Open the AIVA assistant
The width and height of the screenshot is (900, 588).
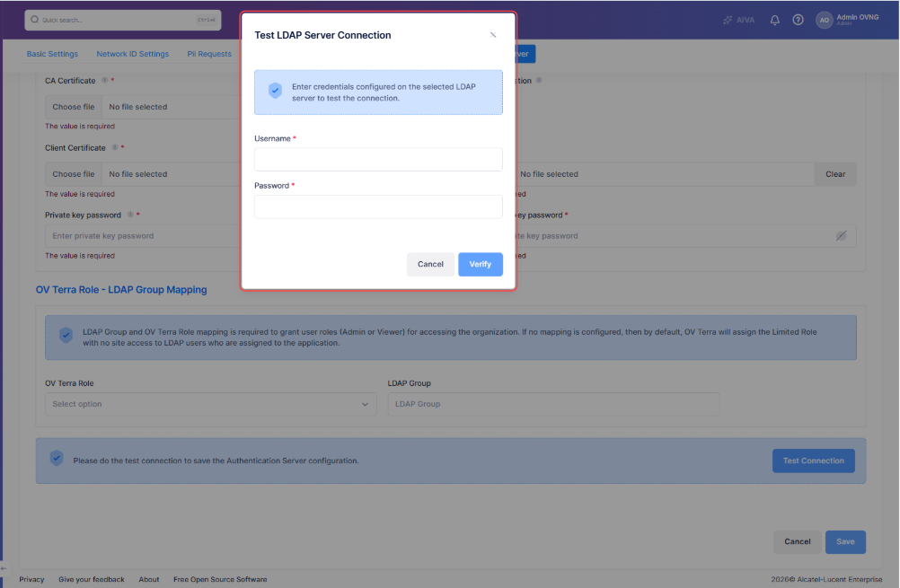pos(738,20)
